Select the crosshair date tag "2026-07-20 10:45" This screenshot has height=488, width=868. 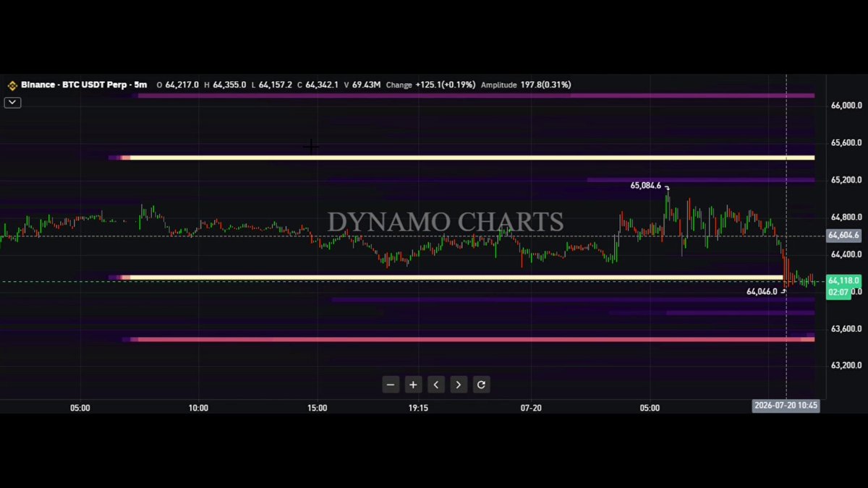[786, 406]
